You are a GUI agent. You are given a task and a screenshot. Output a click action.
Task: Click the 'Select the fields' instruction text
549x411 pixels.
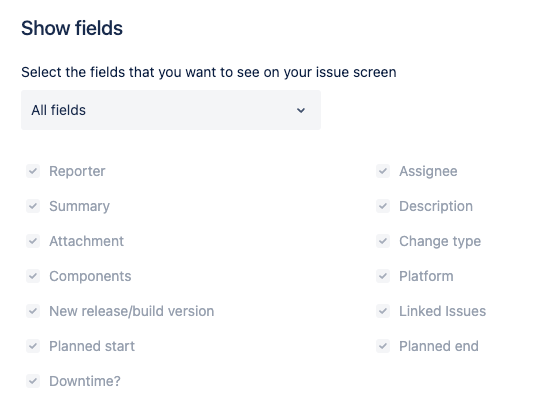pyautogui.click(x=209, y=72)
